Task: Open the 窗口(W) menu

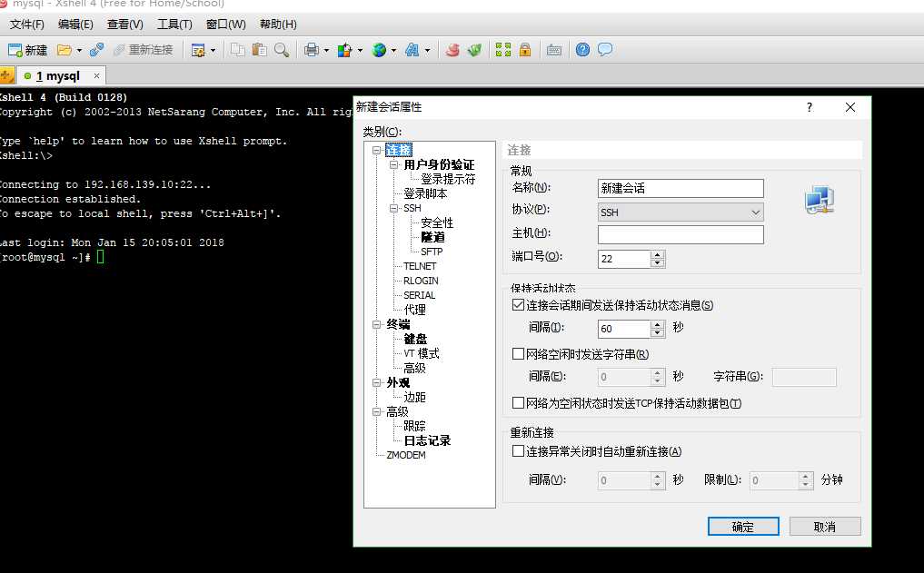Action: [x=225, y=25]
